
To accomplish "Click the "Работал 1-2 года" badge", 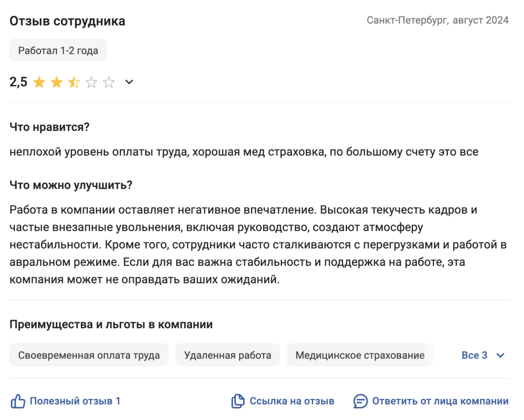I will click(58, 50).
